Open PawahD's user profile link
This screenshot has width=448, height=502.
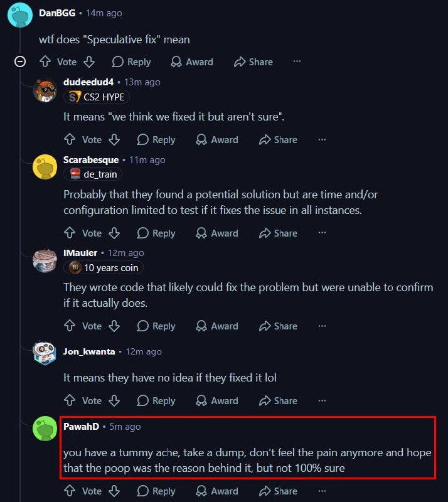[x=82, y=427]
